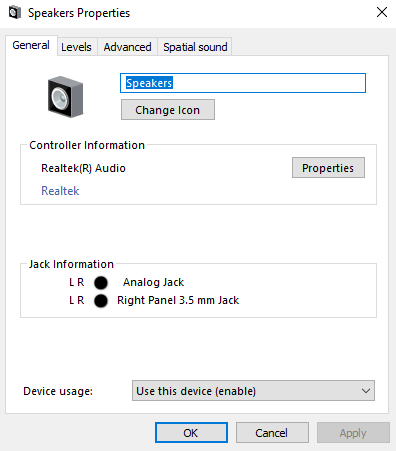This screenshot has width=396, height=451.
Task: Click the Jack Information group title
Action: (71, 264)
